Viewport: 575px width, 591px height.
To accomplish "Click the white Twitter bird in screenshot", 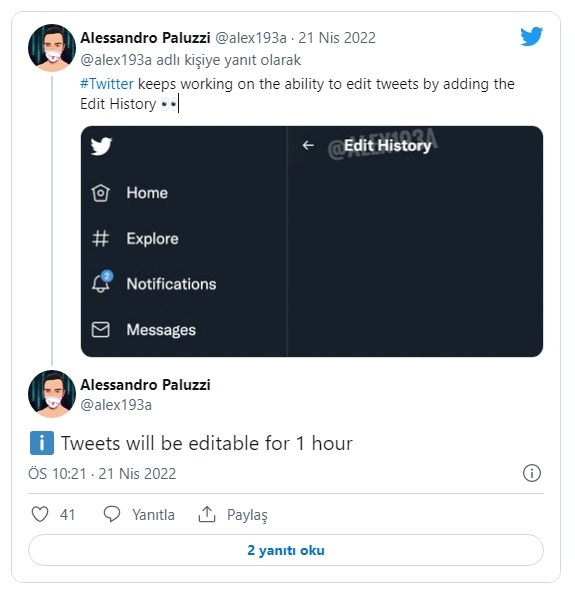I will coord(101,146).
